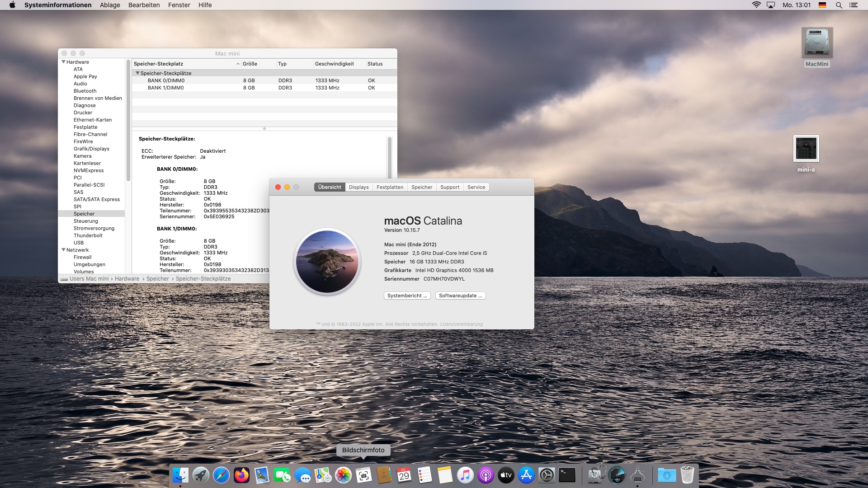Select BANK 0/DIMM0 row in table
Screen dimensions: 868x488
click(264, 80)
